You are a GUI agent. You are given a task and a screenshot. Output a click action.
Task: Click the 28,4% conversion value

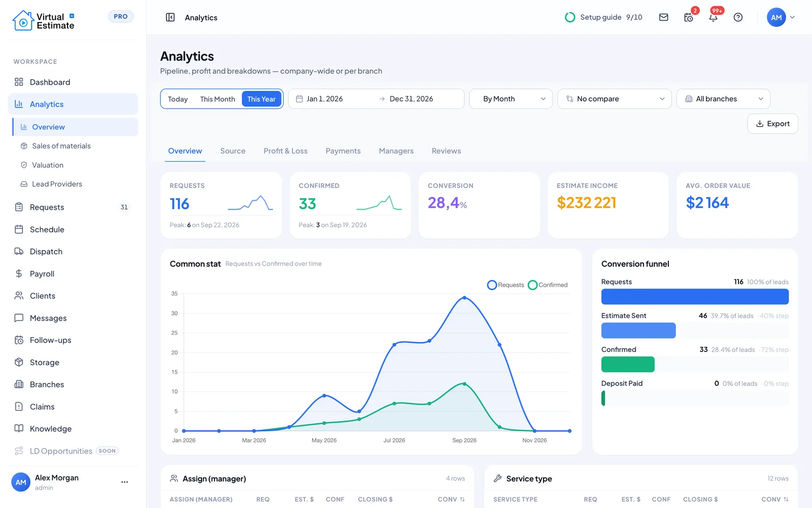[x=447, y=203]
